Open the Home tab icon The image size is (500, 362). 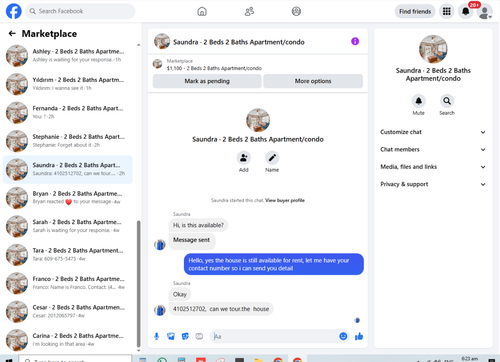[202, 11]
